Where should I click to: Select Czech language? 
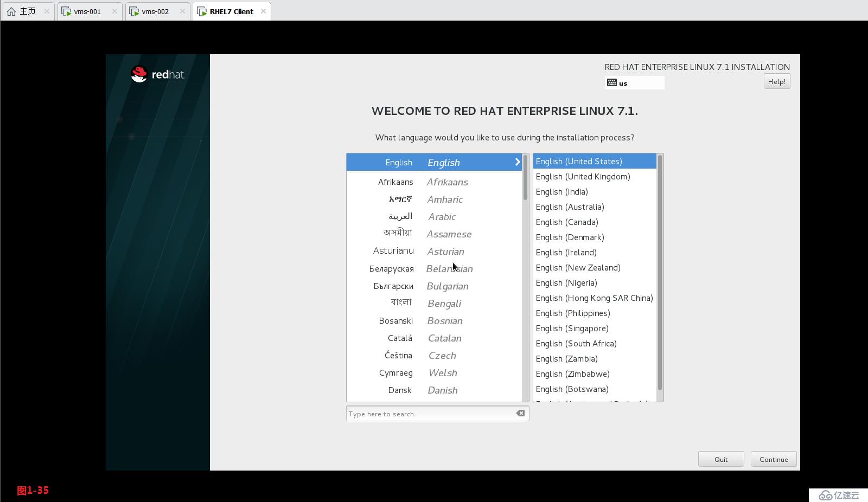[x=434, y=356]
